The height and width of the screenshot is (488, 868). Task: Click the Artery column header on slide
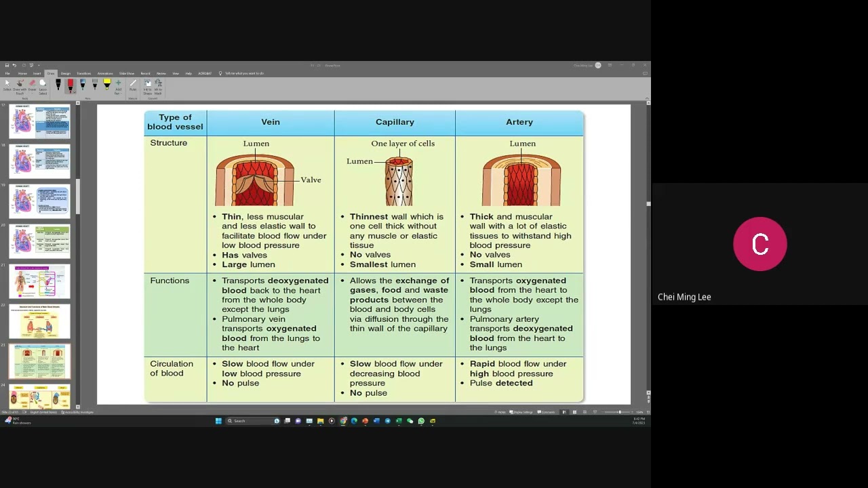(x=519, y=122)
